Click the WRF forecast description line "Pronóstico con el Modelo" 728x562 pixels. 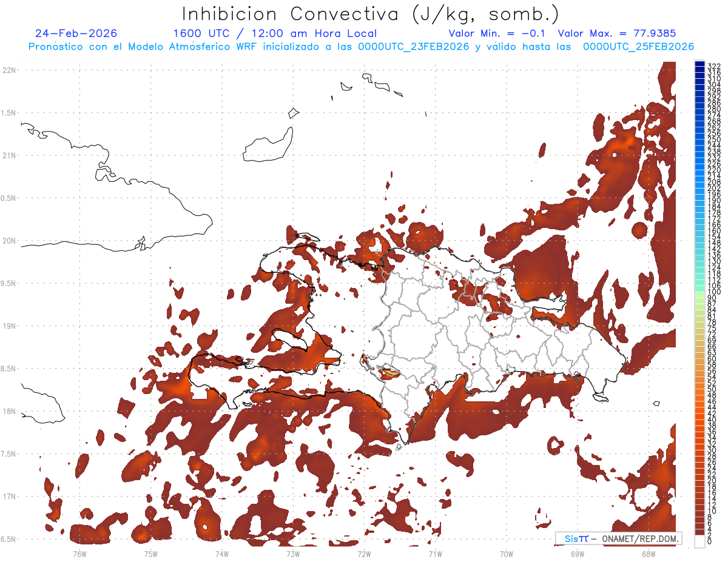point(361,47)
